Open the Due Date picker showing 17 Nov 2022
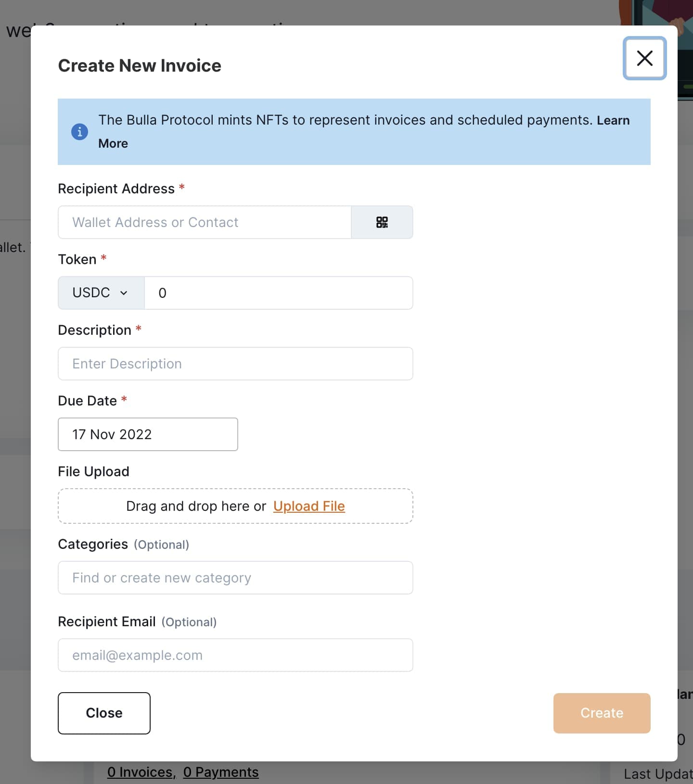The width and height of the screenshot is (693, 784). click(148, 434)
